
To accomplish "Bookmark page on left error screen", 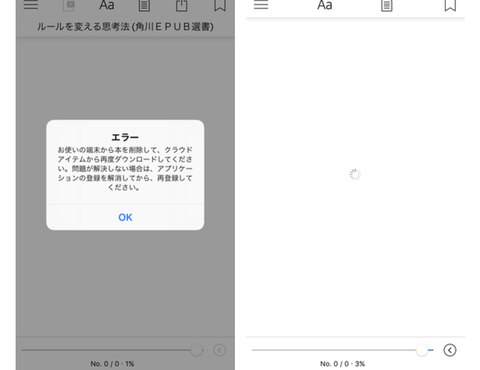I will (x=220, y=5).
